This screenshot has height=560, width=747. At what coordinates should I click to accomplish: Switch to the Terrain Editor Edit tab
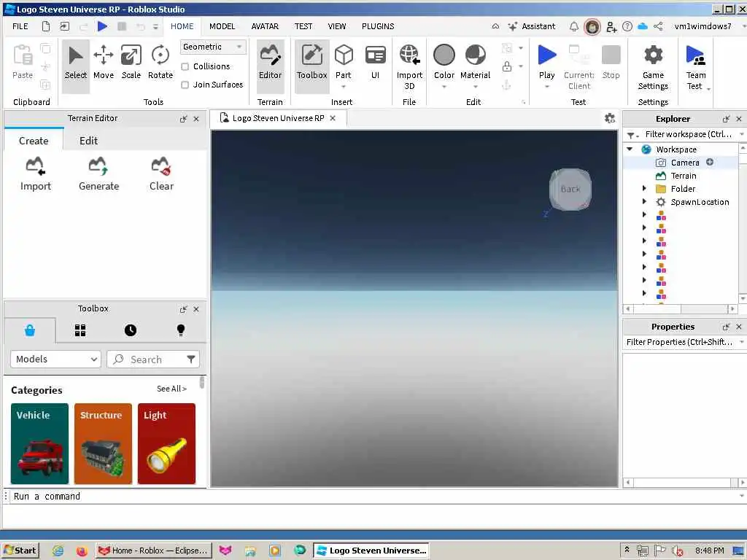coord(88,141)
